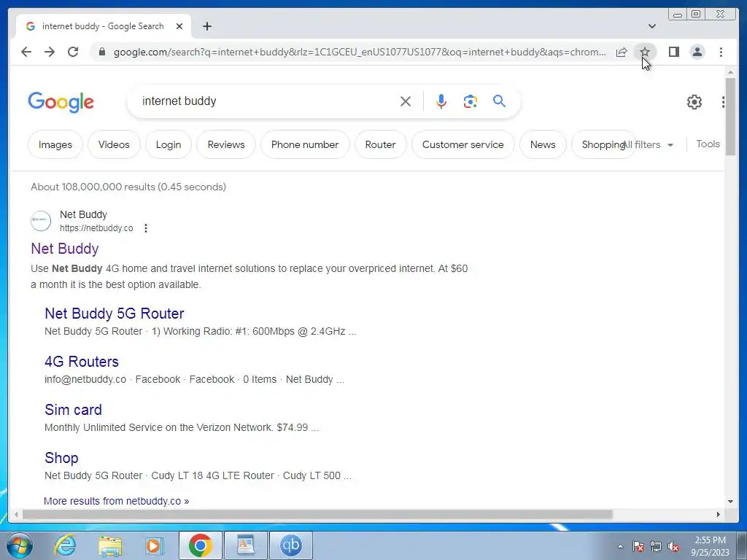Click the address bar URL

(x=360, y=52)
